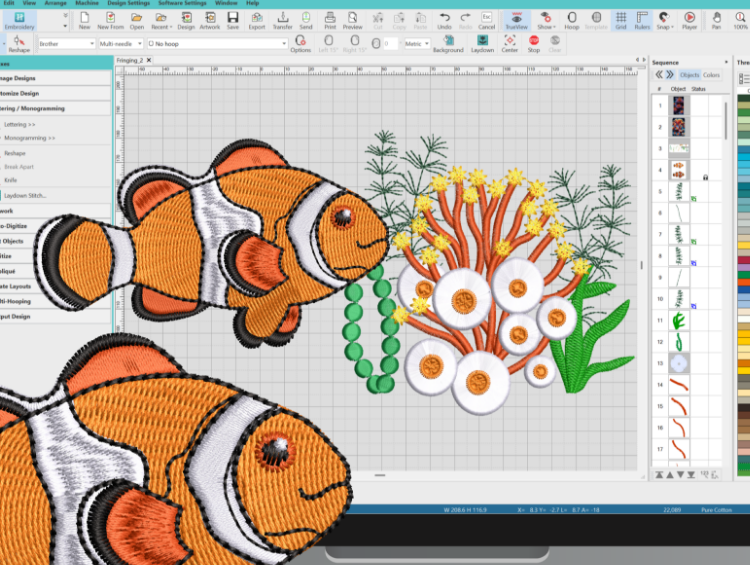Viewport: 750px width, 565px height.
Task: Toggle Hoop display
Action: point(572,21)
